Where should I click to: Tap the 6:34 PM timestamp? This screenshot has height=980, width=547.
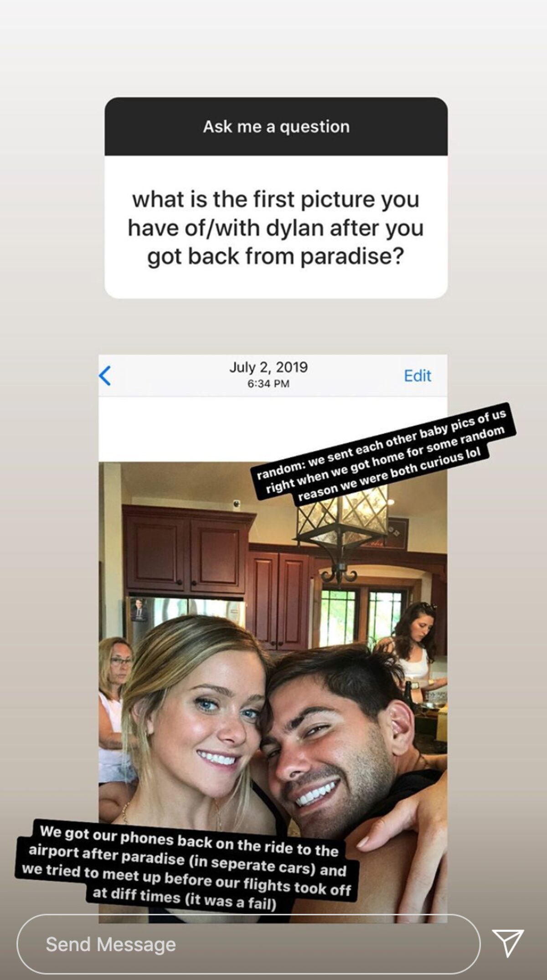pyautogui.click(x=268, y=383)
